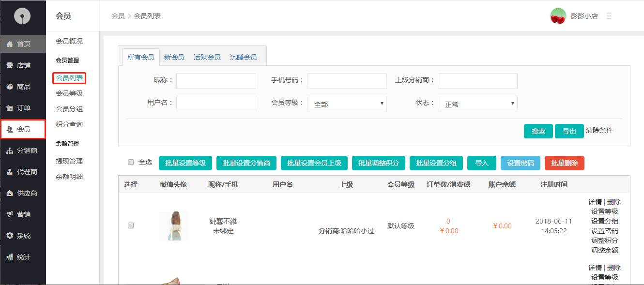The width and height of the screenshot is (644, 285).
Task: Open the 营销 megaphone icon in sidebar
Action: (x=10, y=214)
